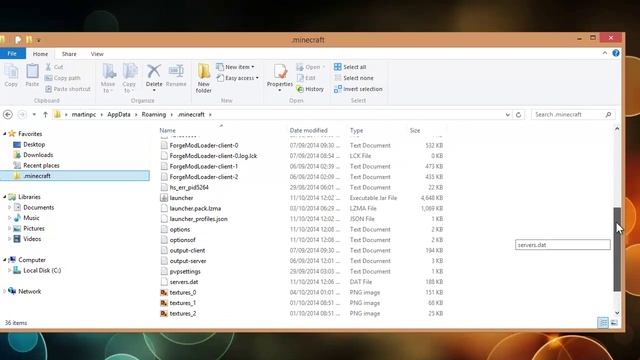Screen dimensions: 640x360
Task: Create a New folder
Action: click(204, 78)
